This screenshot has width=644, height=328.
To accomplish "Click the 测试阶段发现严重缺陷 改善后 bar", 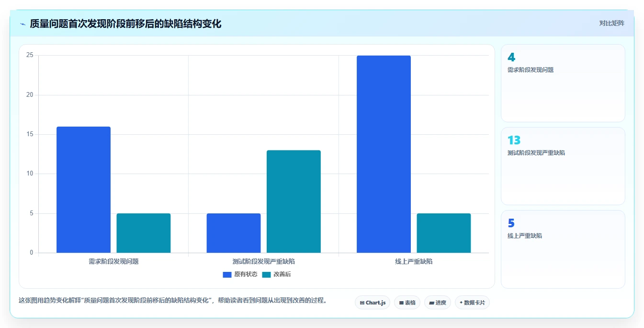I will click(x=294, y=201).
